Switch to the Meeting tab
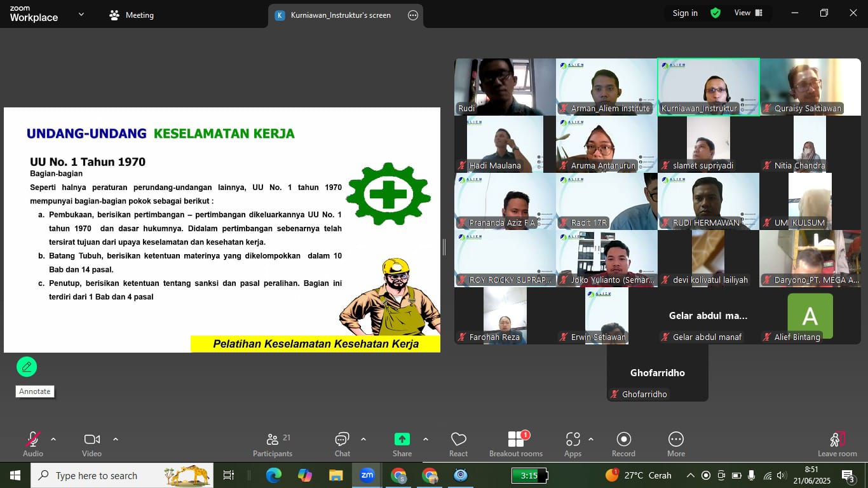The height and width of the screenshot is (488, 868). click(132, 15)
